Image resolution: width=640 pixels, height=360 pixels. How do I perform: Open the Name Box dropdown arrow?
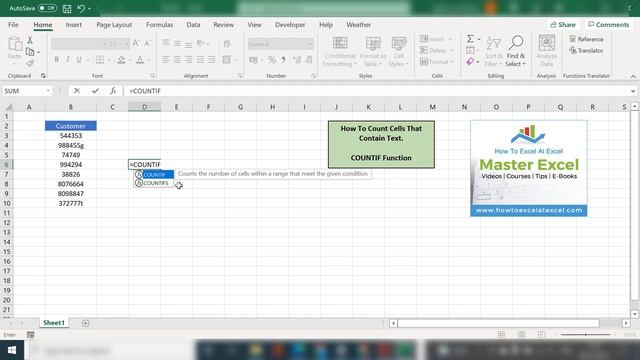pos(48,91)
